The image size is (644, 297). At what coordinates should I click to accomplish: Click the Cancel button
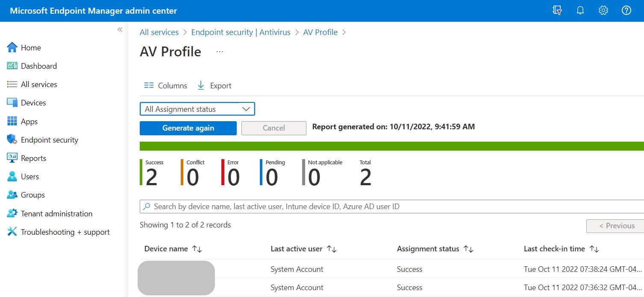click(x=274, y=128)
